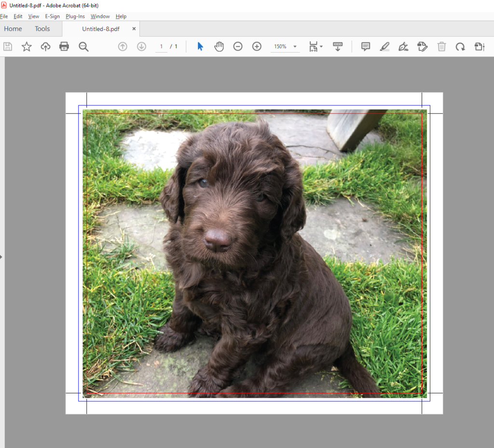This screenshot has width=494, height=448.
Task: Upload file to cloud icon
Action: (x=45, y=46)
